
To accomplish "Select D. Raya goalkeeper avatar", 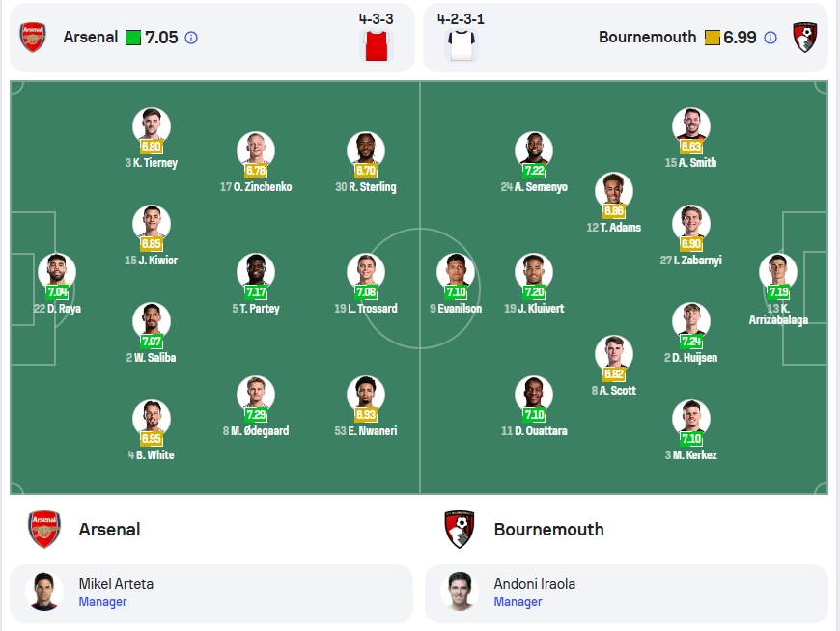I will click(57, 272).
